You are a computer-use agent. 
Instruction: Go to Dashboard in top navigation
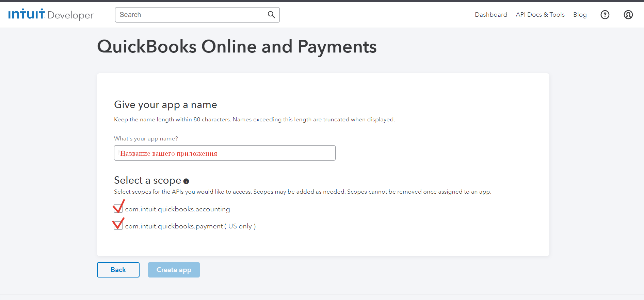(x=491, y=15)
